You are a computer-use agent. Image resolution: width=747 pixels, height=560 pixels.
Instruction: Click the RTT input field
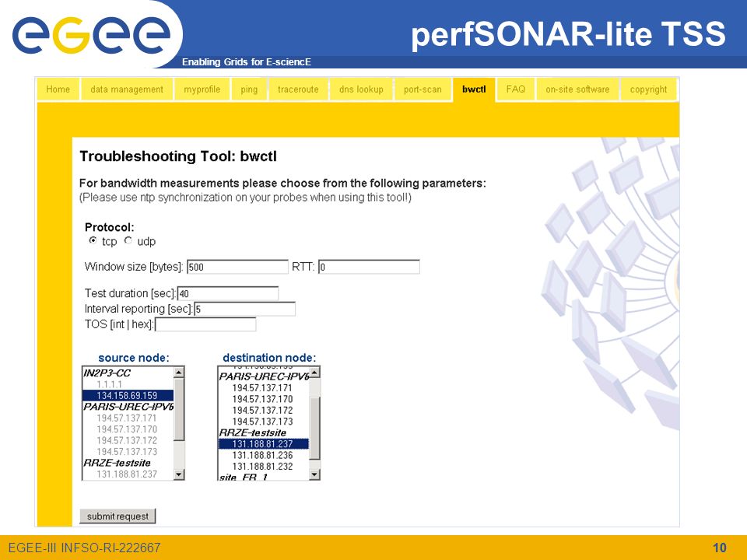[369, 267]
